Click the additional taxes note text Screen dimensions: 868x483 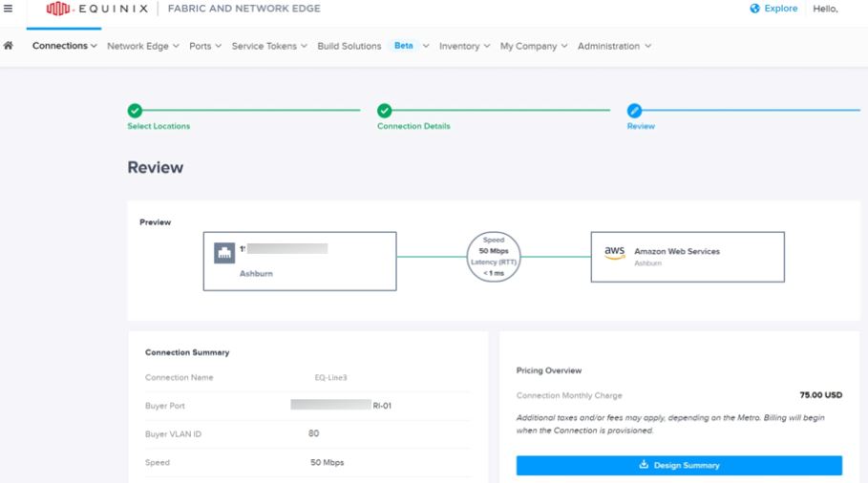coord(670,424)
